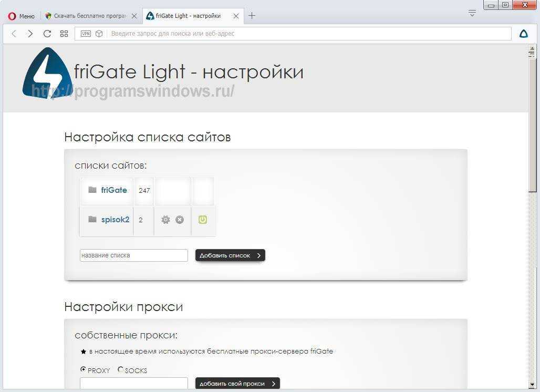Open spisok2 settings gear

pos(165,220)
